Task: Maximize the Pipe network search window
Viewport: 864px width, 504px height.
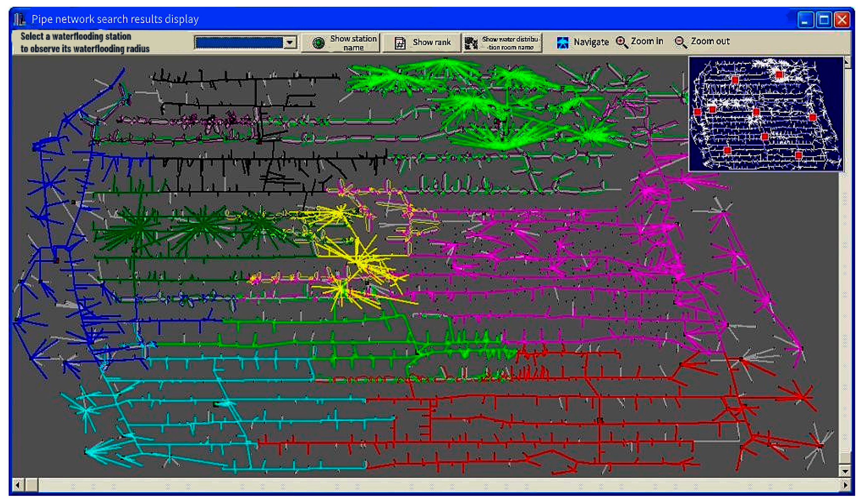Action: pos(823,20)
